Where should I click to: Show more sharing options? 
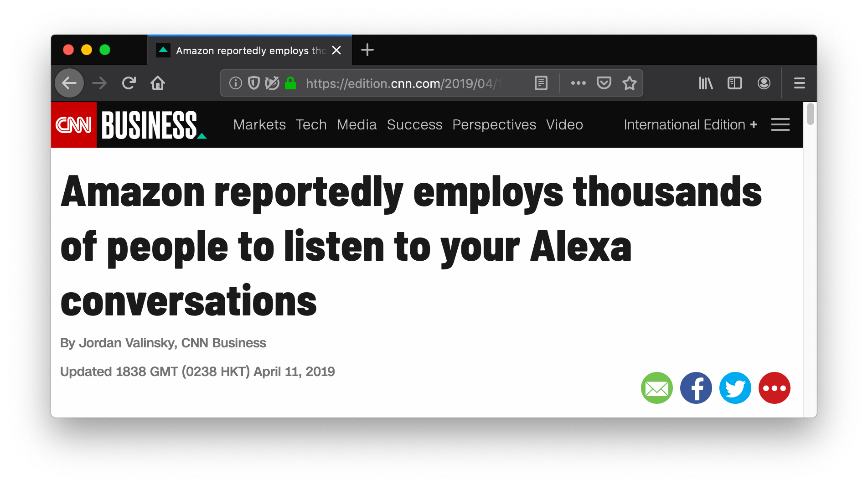coord(774,388)
